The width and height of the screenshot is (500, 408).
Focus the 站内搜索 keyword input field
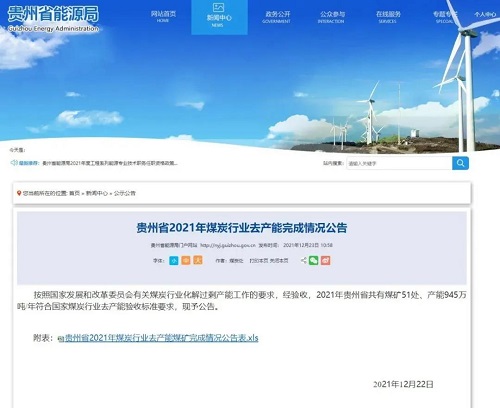(399, 163)
